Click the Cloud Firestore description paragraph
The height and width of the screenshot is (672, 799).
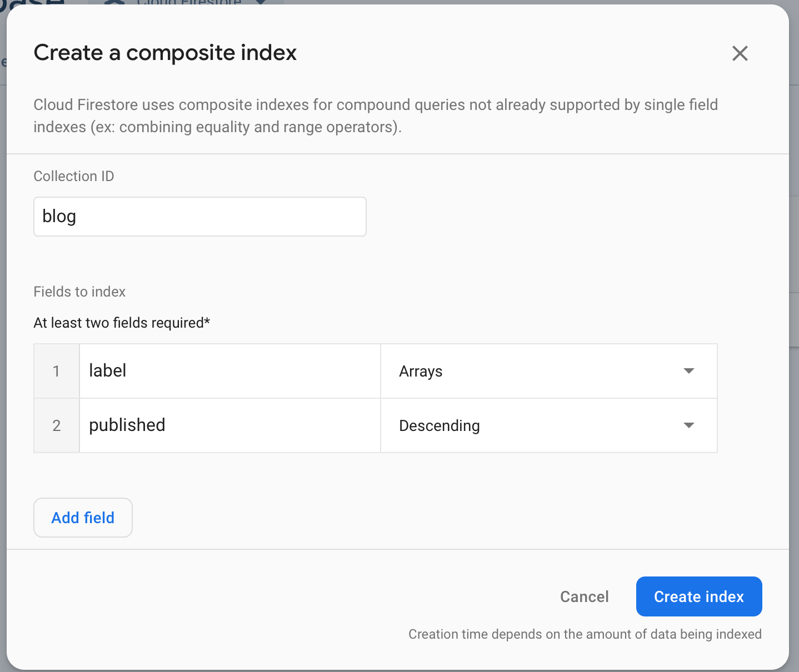[x=376, y=116]
